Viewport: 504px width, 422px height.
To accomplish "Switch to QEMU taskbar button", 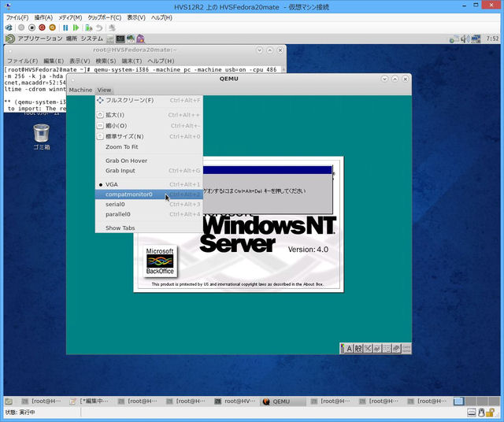I will click(283, 401).
